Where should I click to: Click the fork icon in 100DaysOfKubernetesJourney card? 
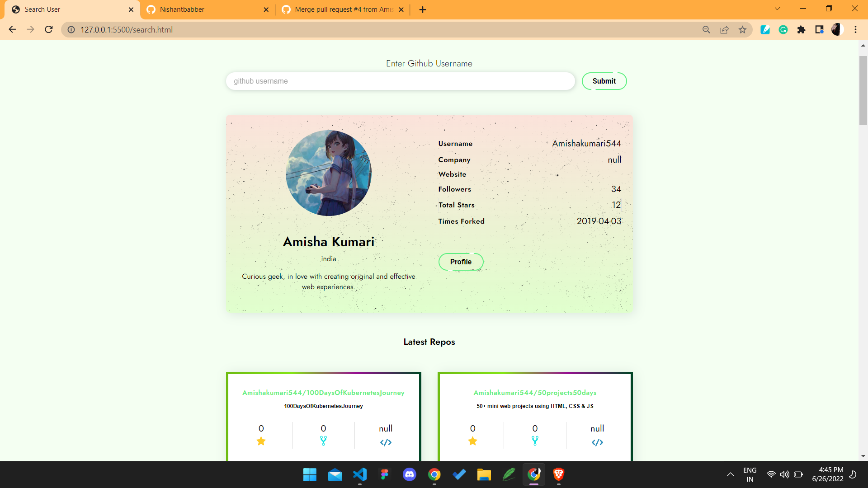(323, 441)
